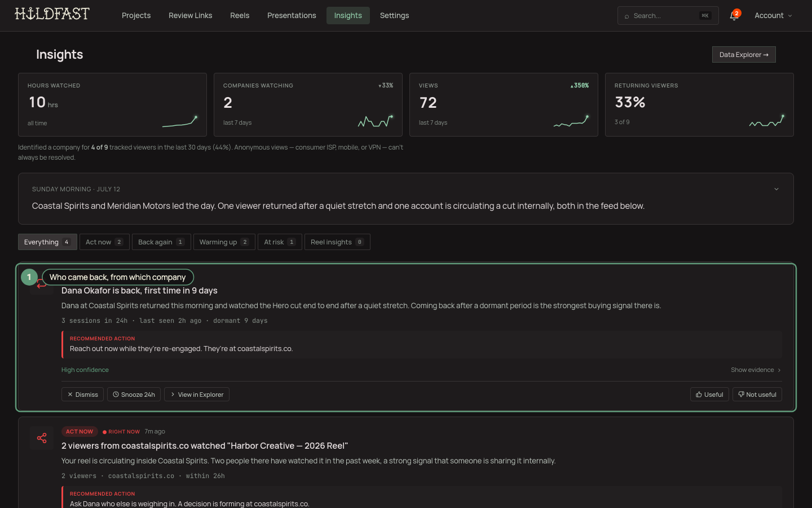
Task: Show Warming up insights
Action: coord(224,242)
